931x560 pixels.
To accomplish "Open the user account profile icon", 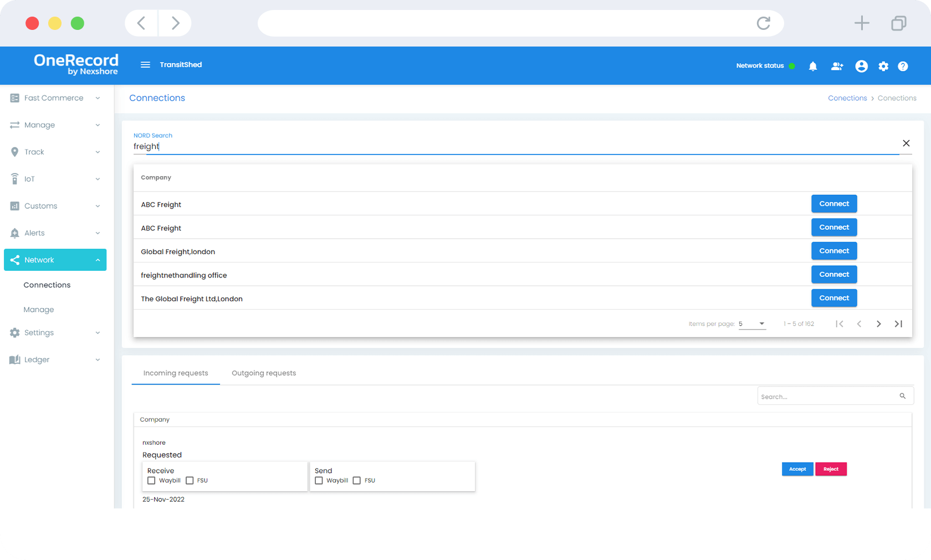I will pos(861,66).
